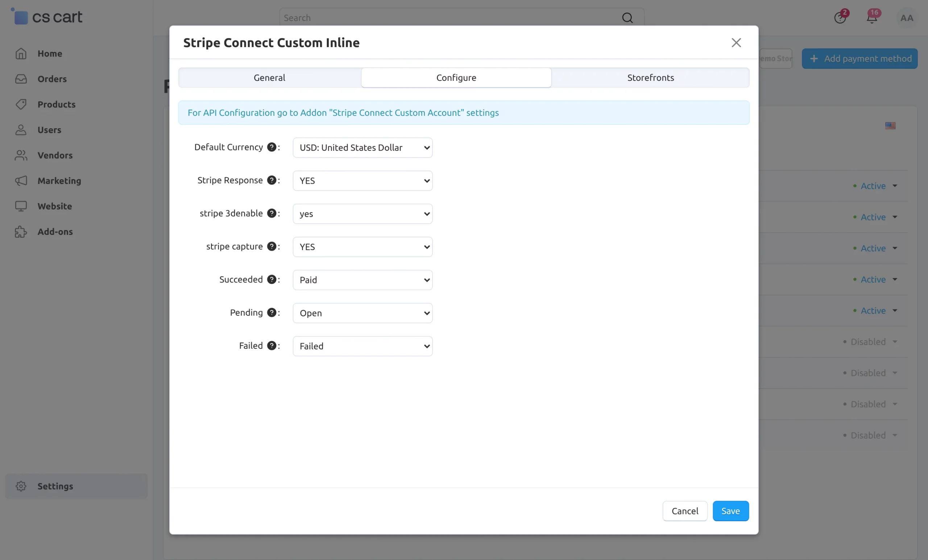Click the Add-ons puzzle icon

click(21, 232)
